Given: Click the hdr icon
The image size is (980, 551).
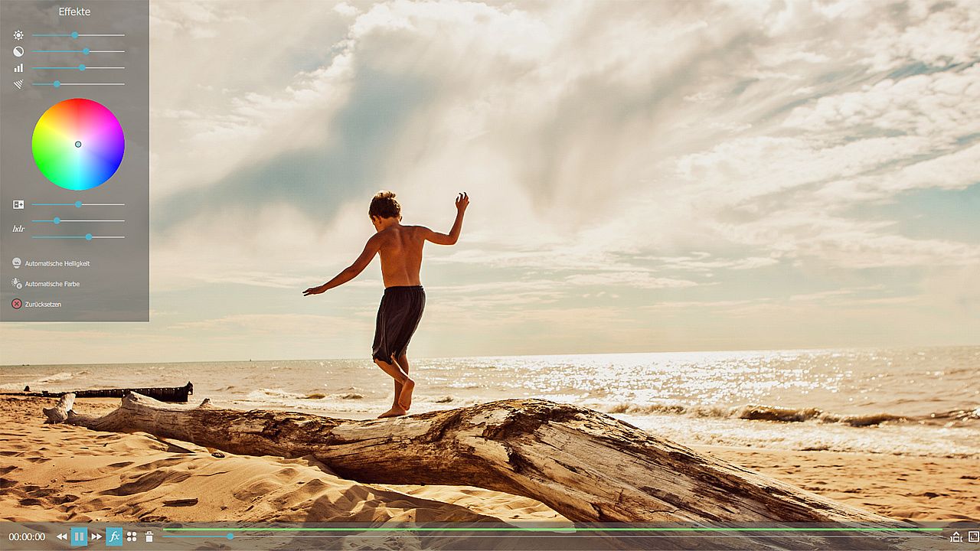Looking at the screenshot, I should pos(18,229).
